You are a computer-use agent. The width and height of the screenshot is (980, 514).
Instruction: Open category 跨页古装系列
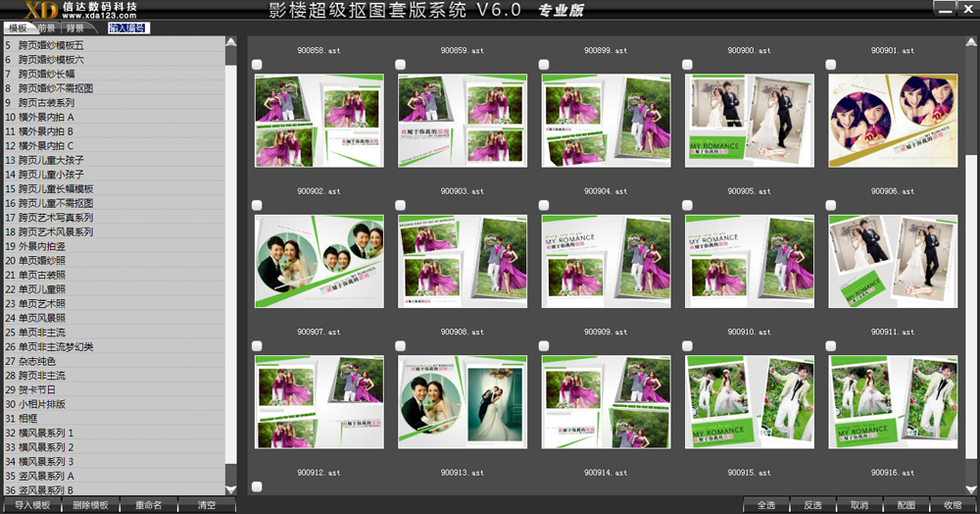tap(115, 103)
